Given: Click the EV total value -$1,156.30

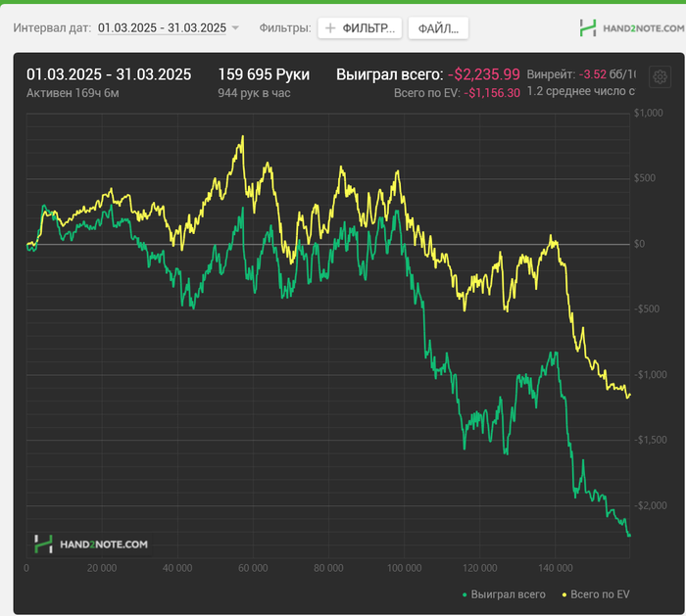Looking at the screenshot, I should (492, 93).
